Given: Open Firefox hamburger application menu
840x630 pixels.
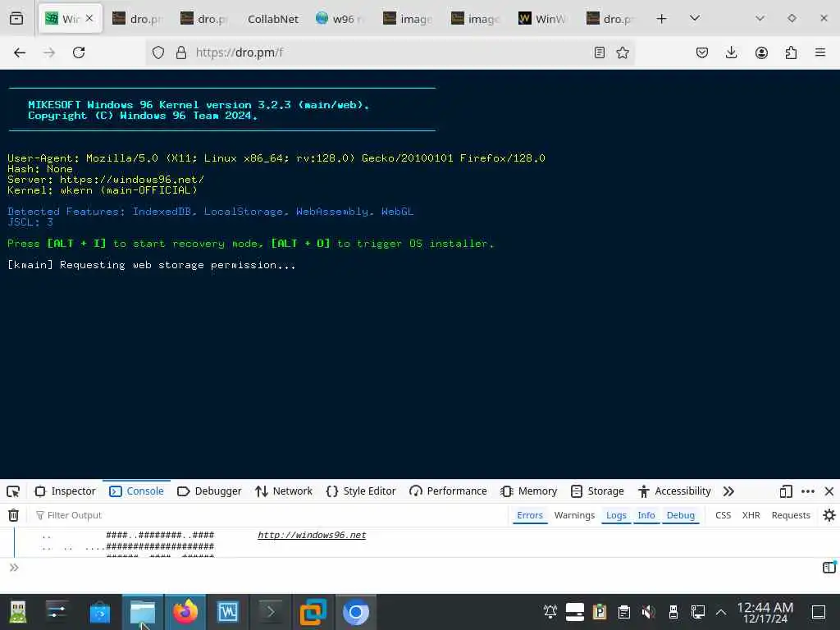Looking at the screenshot, I should tap(820, 52).
